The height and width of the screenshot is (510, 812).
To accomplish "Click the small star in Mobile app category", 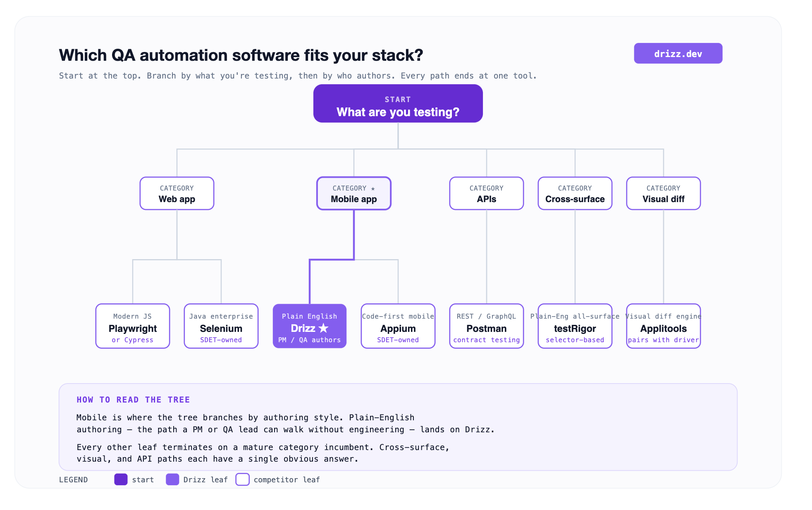I will 373,188.
